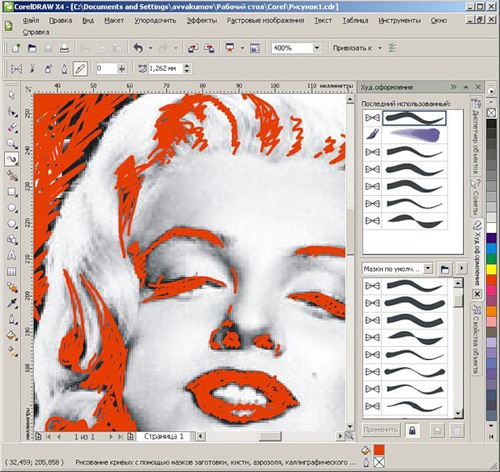The image size is (500, 472).
Task: Open the Мазки по умолч. stroke list dropdown
Action: [428, 269]
